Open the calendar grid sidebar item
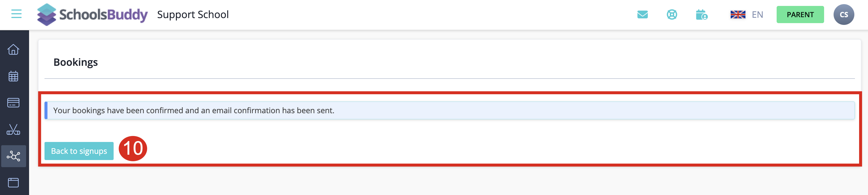This screenshot has height=195, width=868. pyautogui.click(x=13, y=76)
